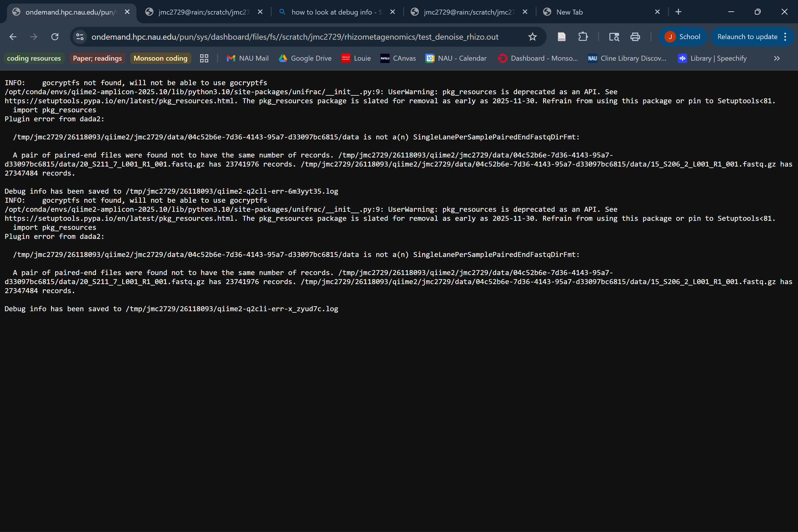This screenshot has width=798, height=532.
Task: Close the 'how to look at debug info' tab
Action: (x=393, y=12)
